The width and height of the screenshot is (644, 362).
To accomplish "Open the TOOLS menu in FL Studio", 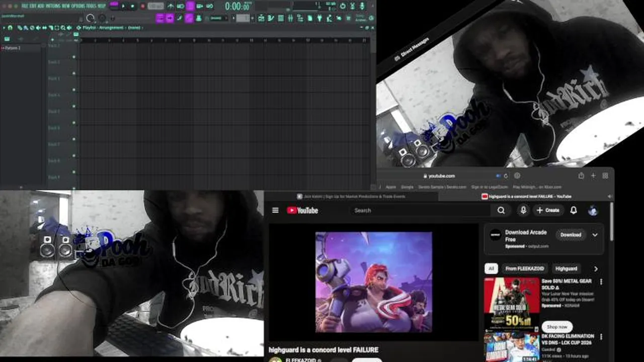I will 91,6.
